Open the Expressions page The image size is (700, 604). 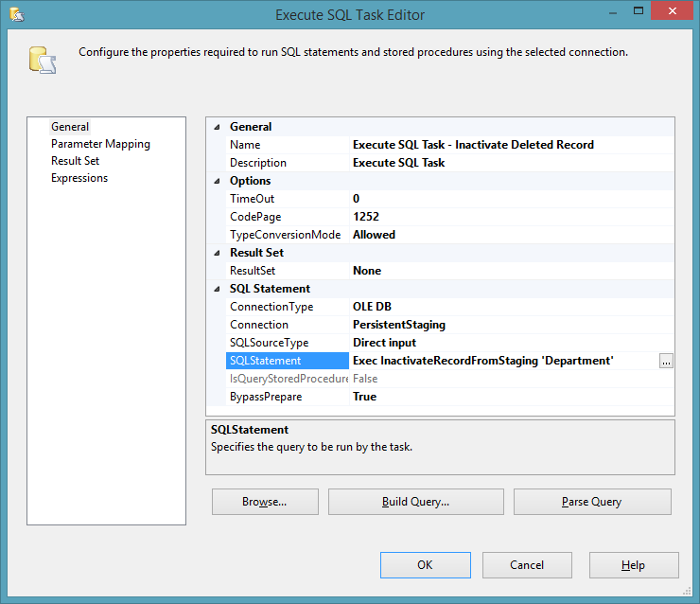(x=79, y=178)
